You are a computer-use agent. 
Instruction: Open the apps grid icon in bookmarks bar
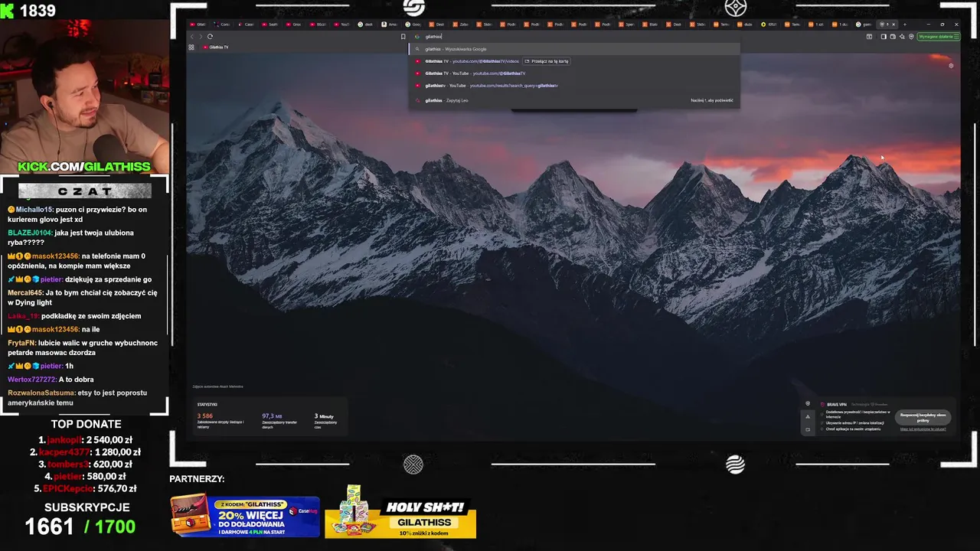point(191,47)
